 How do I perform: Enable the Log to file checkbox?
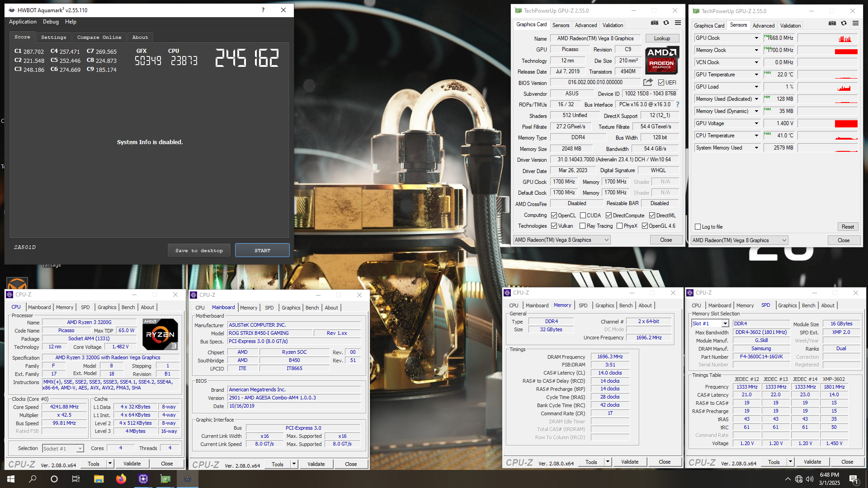click(698, 227)
